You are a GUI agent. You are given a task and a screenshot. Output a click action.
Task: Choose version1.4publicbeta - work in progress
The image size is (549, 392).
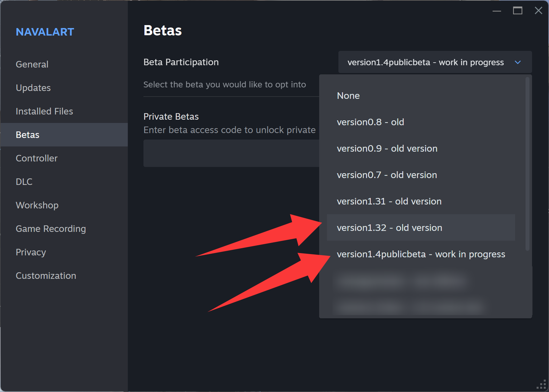[x=421, y=254]
